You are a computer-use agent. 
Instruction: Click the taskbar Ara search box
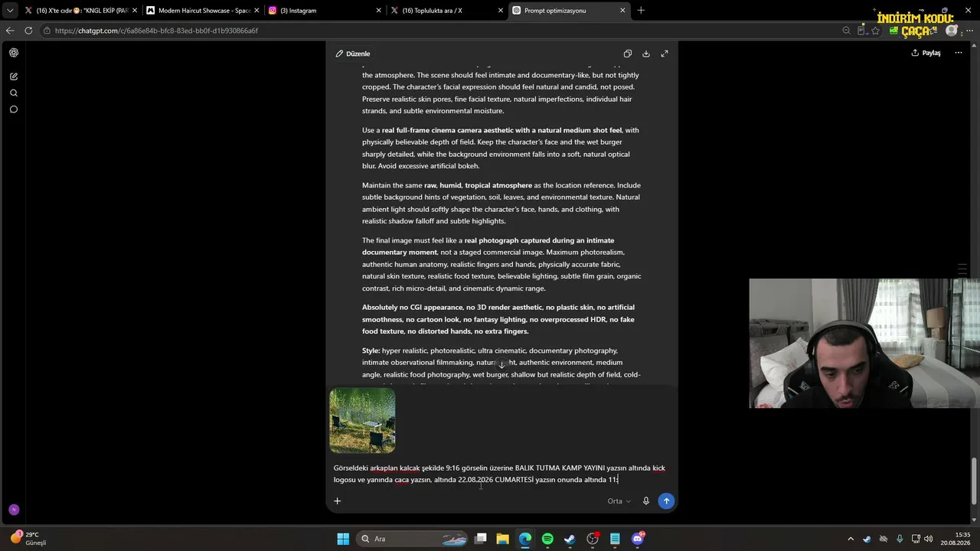pyautogui.click(x=412, y=539)
